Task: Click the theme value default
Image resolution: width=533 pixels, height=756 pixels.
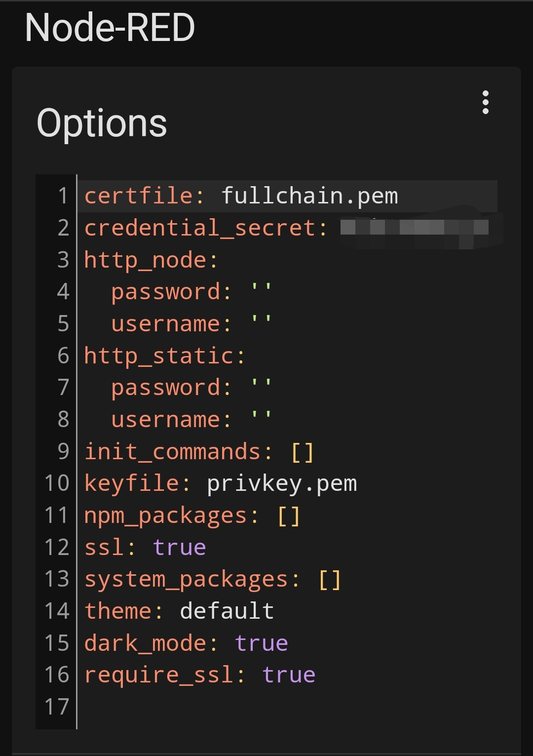Action: [x=227, y=611]
